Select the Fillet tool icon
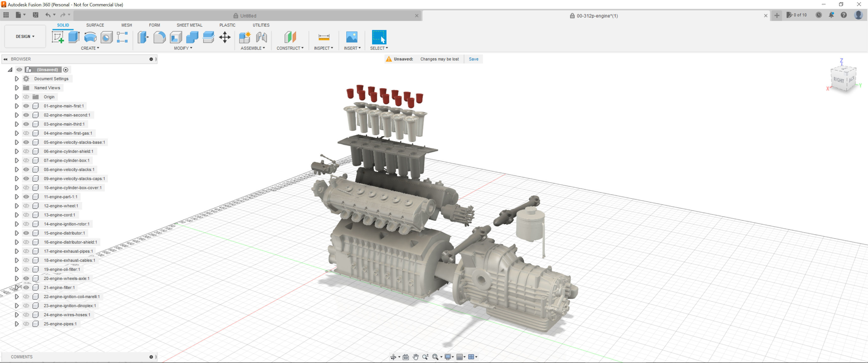This screenshot has height=363, width=868. [159, 37]
